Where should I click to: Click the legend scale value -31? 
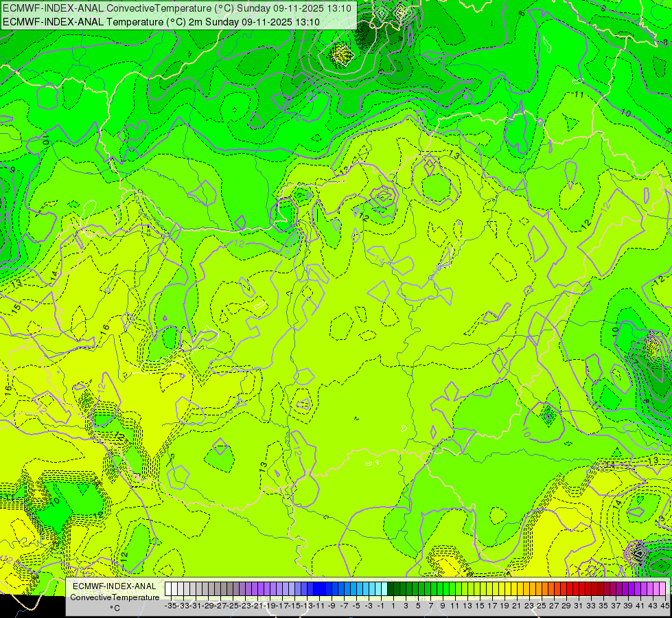[x=196, y=606]
